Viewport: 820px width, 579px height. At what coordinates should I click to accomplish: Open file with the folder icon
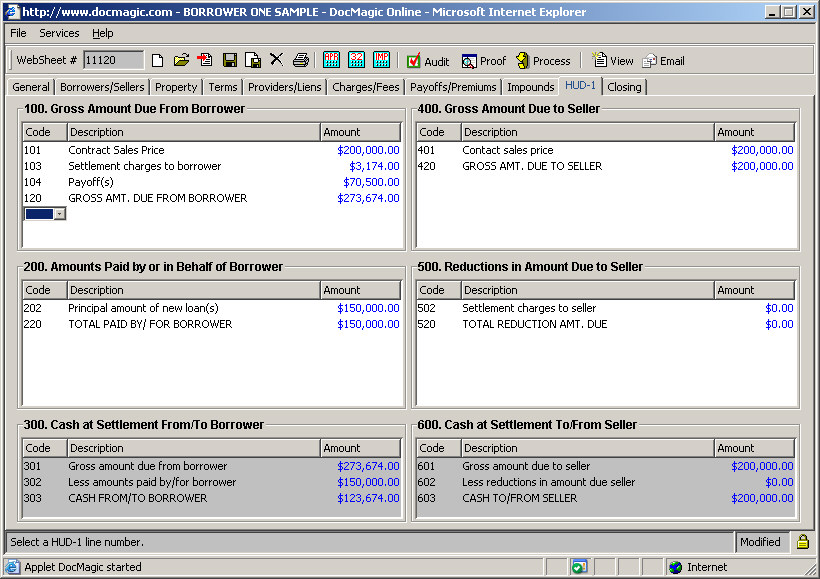(181, 60)
